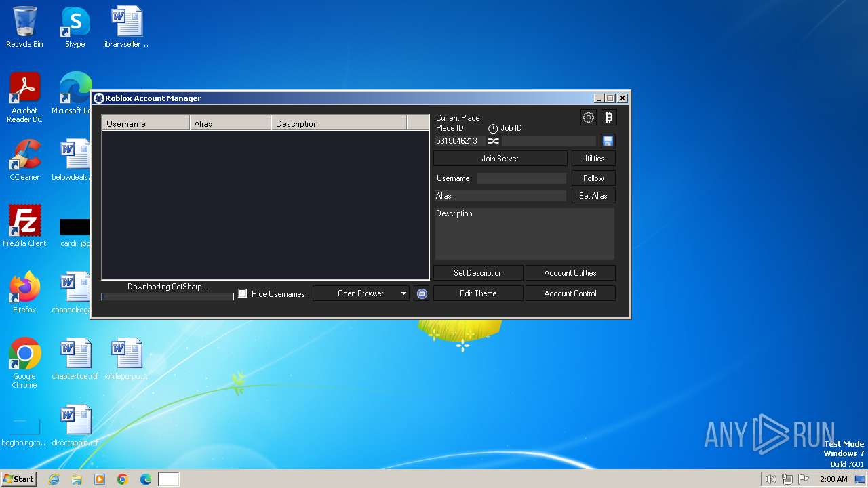Click the Set Description button
The width and height of the screenshot is (868, 488).
pos(478,273)
